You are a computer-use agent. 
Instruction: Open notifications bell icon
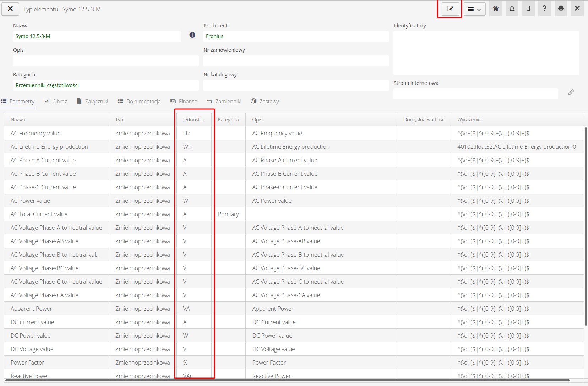pyautogui.click(x=512, y=9)
